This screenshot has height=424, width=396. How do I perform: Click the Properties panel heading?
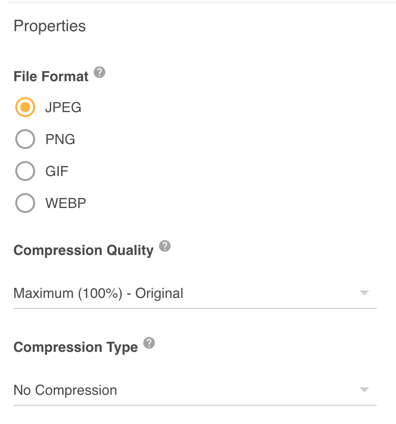coord(50,26)
